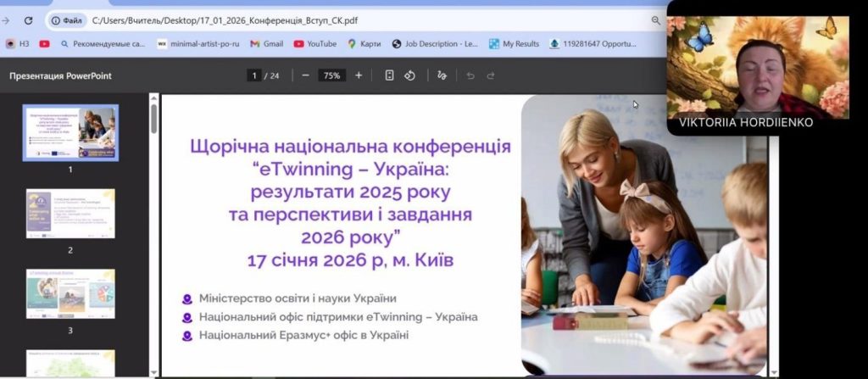Viewport: 868px width, 379px height.
Task: Click the zoom in plus button
Action: [x=359, y=75]
